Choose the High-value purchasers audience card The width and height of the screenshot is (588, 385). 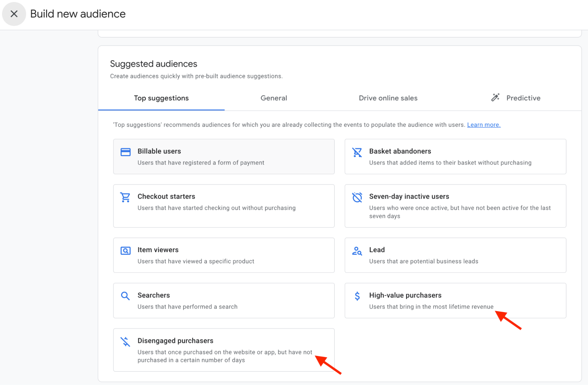[455, 300]
